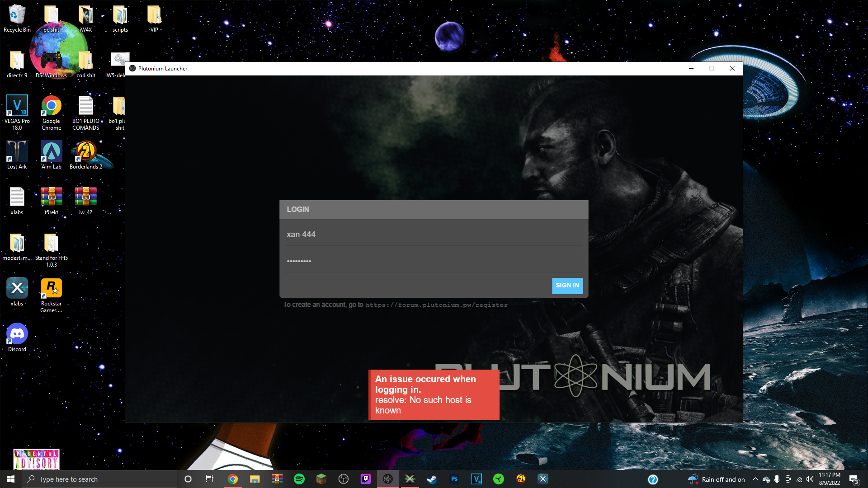Select the modest-m... folder icon
Image resolution: width=868 pixels, height=488 pixels.
tap(17, 247)
